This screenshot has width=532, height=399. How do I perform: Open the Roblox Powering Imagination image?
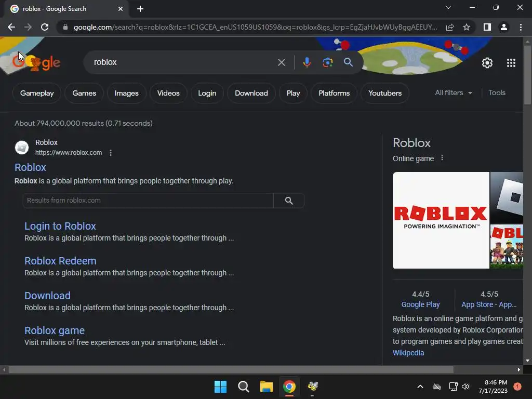tap(441, 220)
